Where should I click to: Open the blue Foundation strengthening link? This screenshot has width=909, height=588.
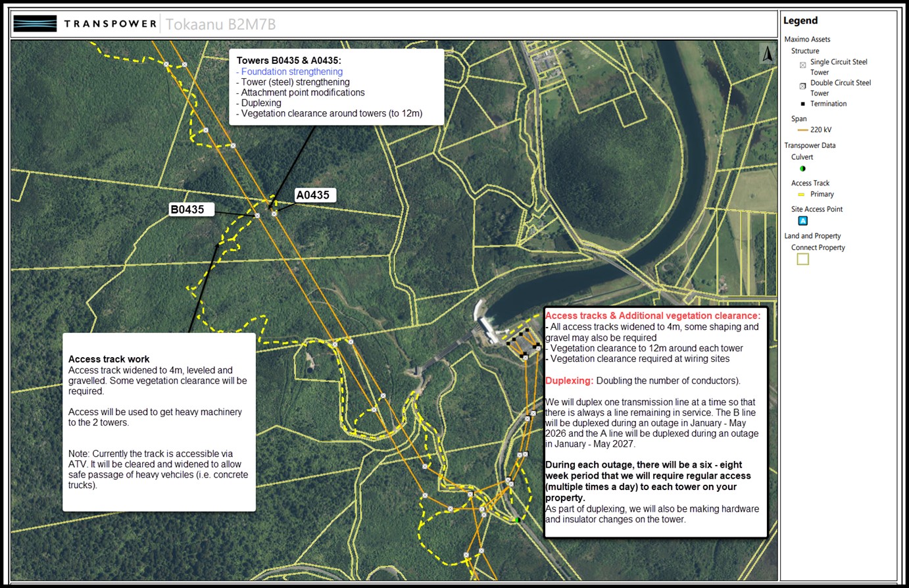[291, 72]
